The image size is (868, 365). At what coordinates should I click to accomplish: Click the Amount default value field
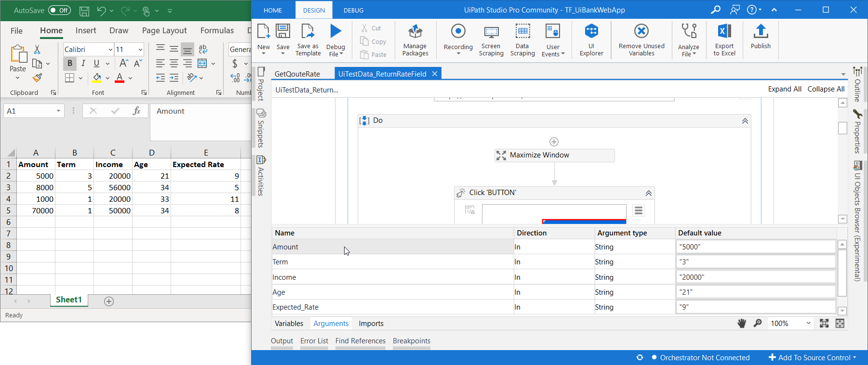click(x=755, y=247)
